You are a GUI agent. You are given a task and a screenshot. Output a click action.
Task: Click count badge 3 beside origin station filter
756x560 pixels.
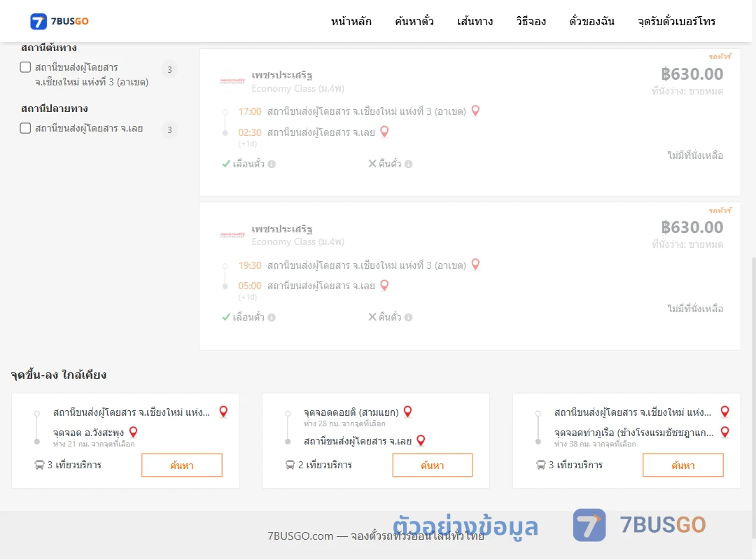pos(169,69)
